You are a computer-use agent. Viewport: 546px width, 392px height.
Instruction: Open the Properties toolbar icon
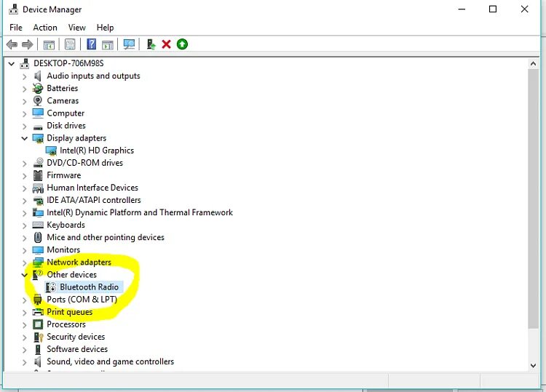[x=70, y=44]
